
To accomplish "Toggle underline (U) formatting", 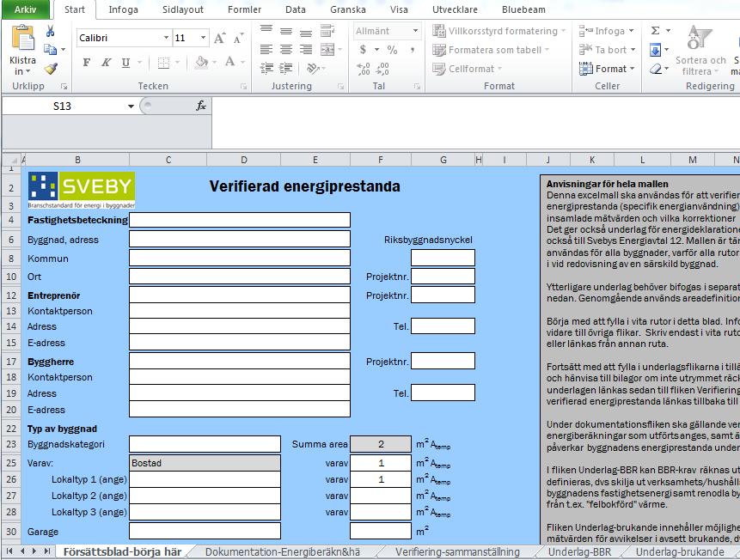I will 125,63.
